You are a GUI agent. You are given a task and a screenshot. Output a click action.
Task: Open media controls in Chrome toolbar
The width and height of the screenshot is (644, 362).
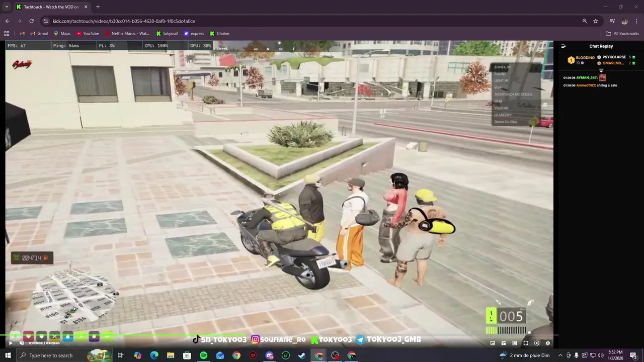coord(612,21)
